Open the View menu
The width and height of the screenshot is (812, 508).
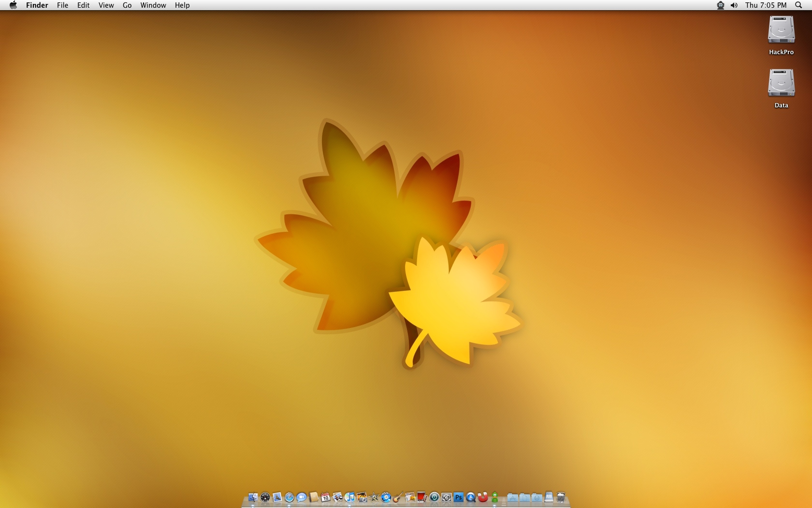coord(106,5)
